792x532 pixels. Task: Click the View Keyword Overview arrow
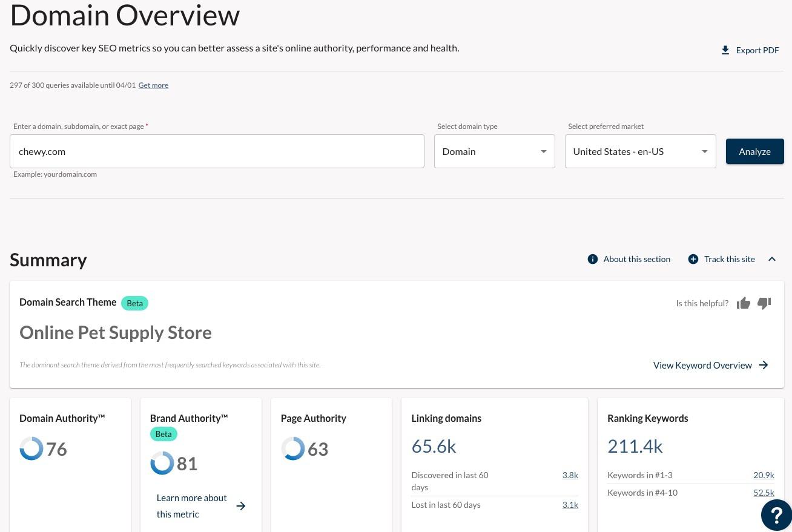click(x=764, y=365)
